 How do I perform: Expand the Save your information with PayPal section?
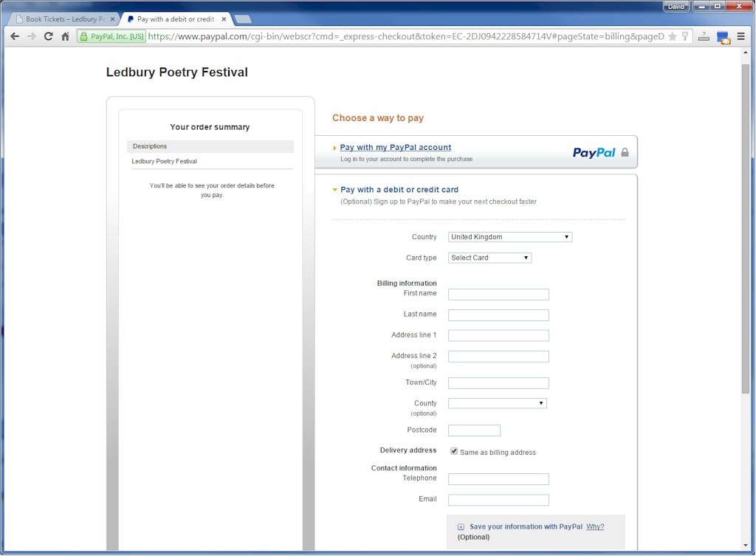[461, 527]
